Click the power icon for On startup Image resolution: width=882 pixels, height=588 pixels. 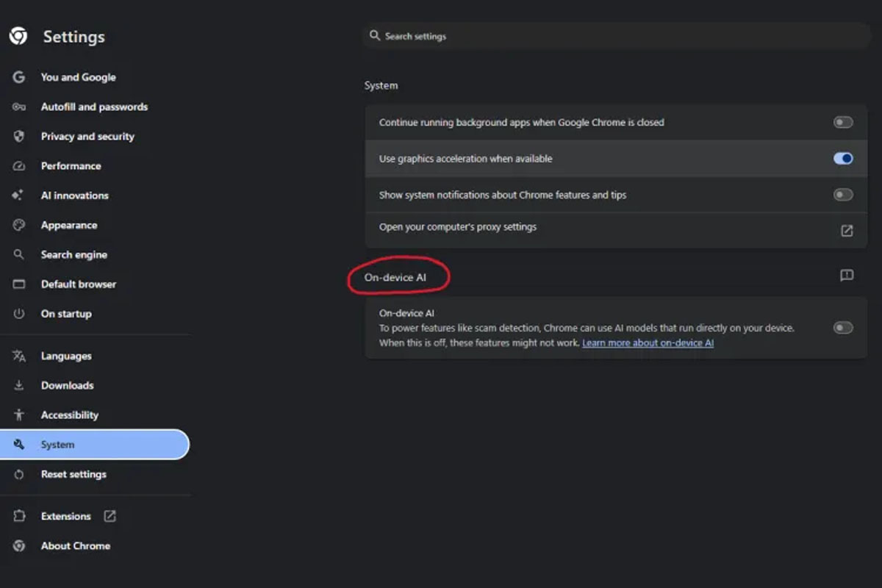19,314
